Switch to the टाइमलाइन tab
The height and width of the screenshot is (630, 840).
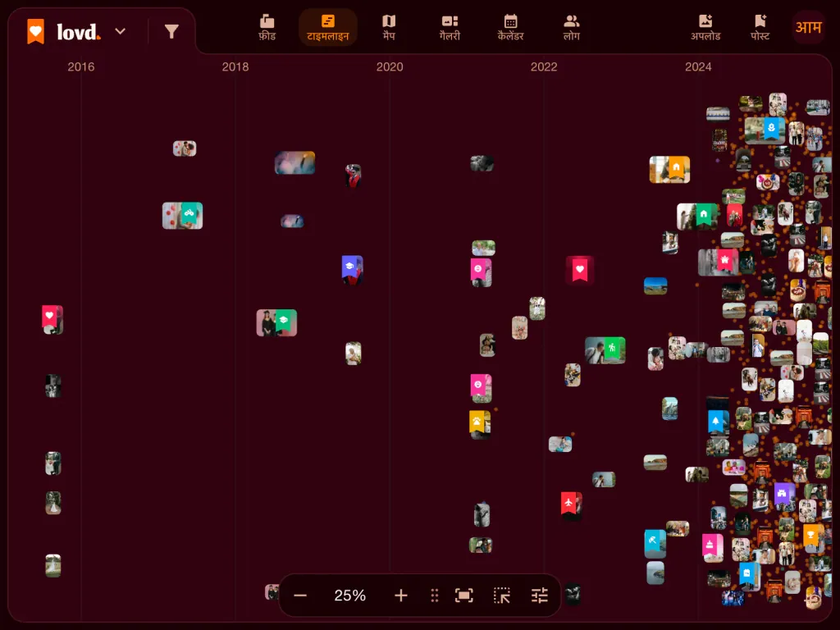tap(328, 28)
